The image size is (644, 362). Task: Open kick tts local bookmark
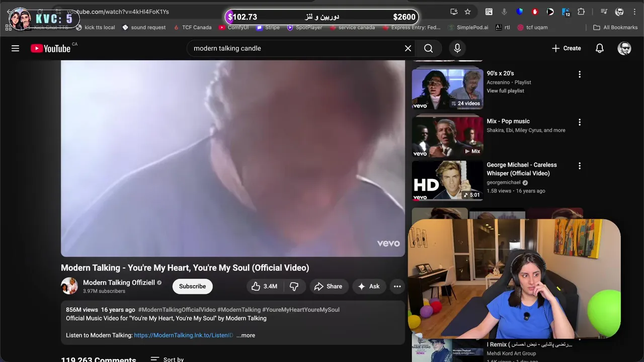95,27
